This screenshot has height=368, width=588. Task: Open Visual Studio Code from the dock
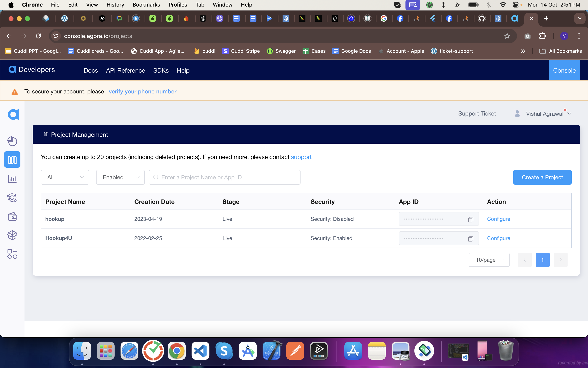click(x=200, y=351)
